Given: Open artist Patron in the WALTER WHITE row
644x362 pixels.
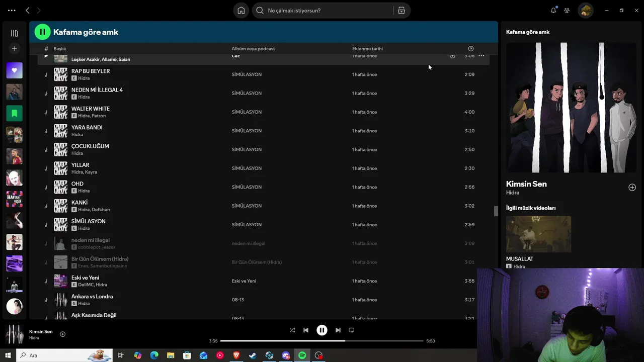Looking at the screenshot, I should 99,116.
